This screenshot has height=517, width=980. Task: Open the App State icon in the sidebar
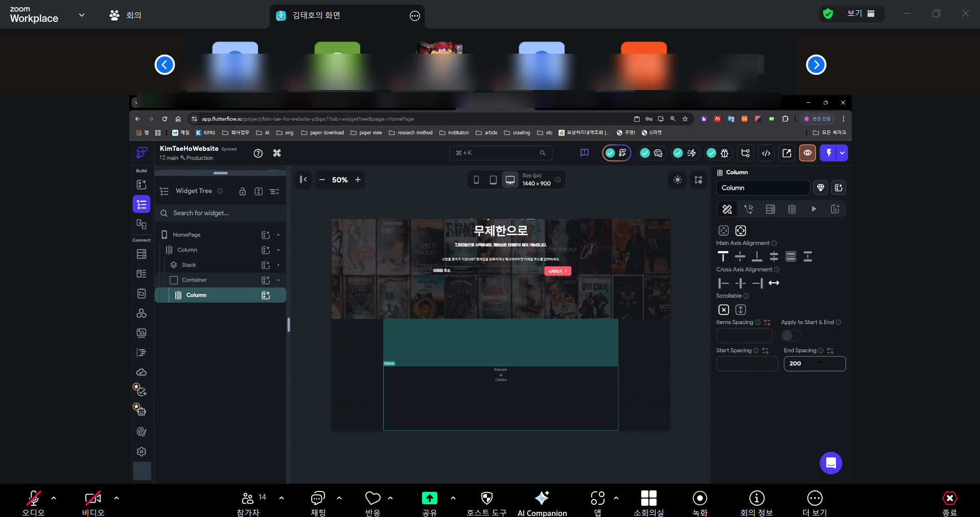tap(142, 294)
